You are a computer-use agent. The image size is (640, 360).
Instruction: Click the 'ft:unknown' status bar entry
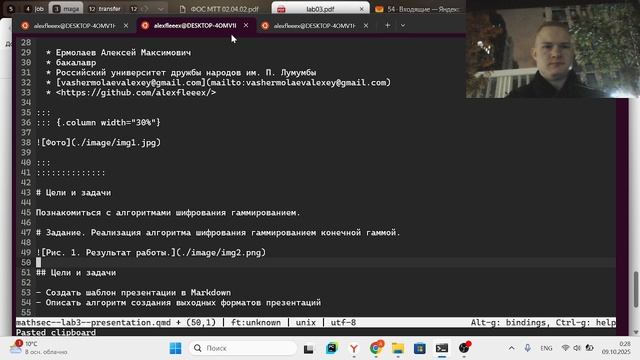[256, 322]
